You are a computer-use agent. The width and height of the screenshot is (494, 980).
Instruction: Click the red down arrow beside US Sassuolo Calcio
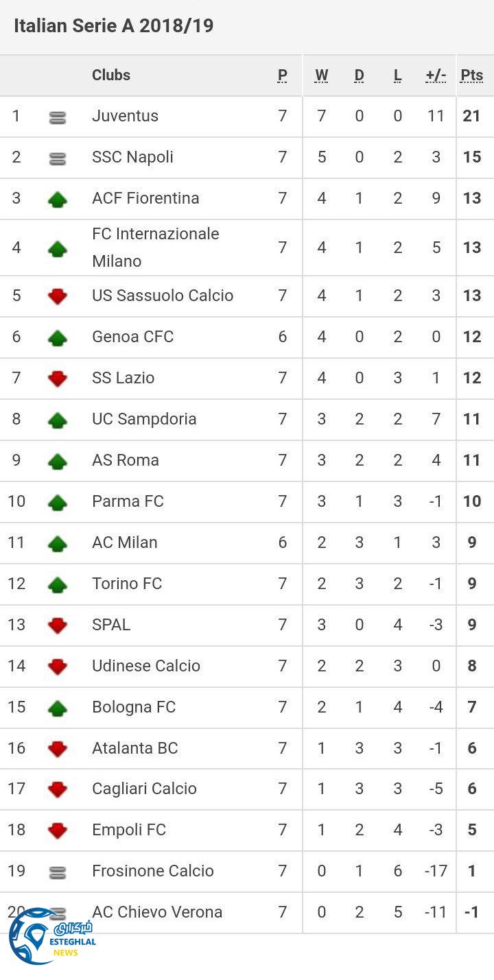pos(58,296)
